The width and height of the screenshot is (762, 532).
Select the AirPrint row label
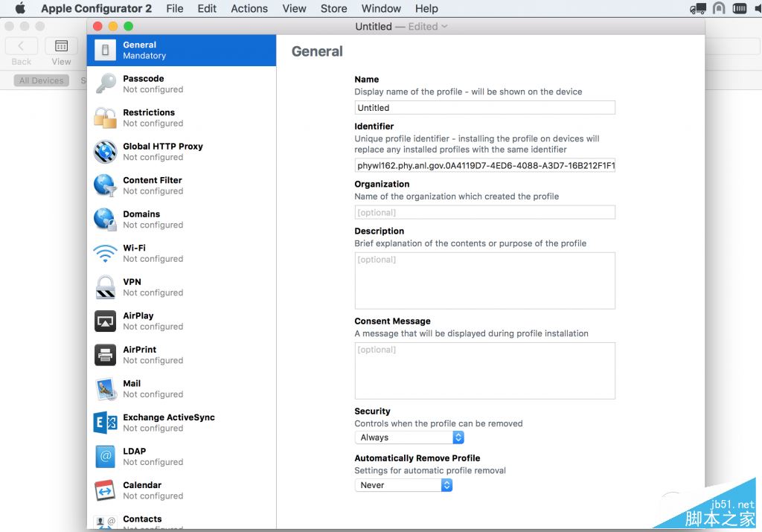pos(139,349)
